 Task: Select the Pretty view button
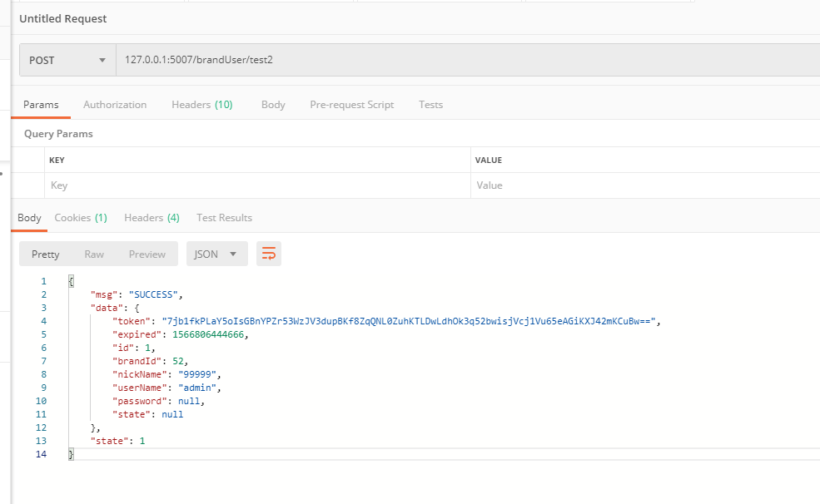pos(46,254)
